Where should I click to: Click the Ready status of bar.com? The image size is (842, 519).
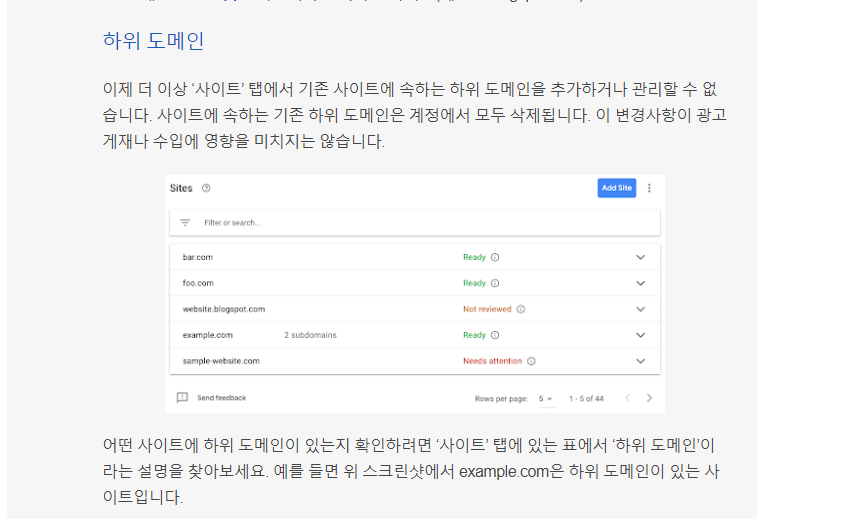(474, 257)
